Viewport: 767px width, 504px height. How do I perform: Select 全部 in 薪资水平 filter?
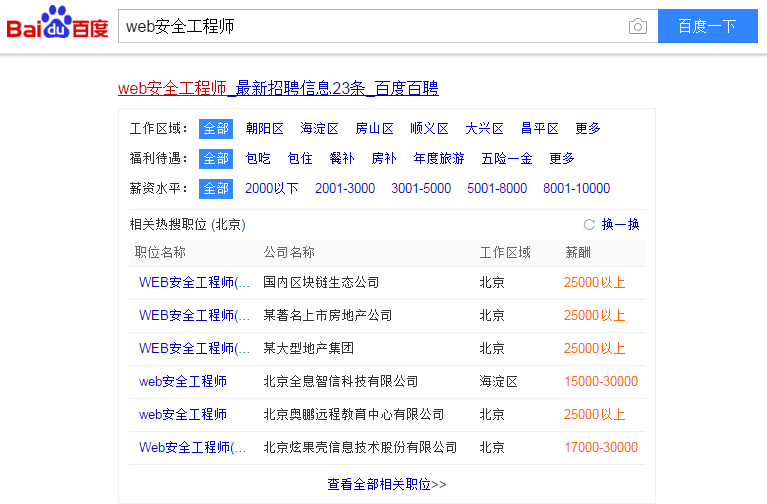pos(216,188)
